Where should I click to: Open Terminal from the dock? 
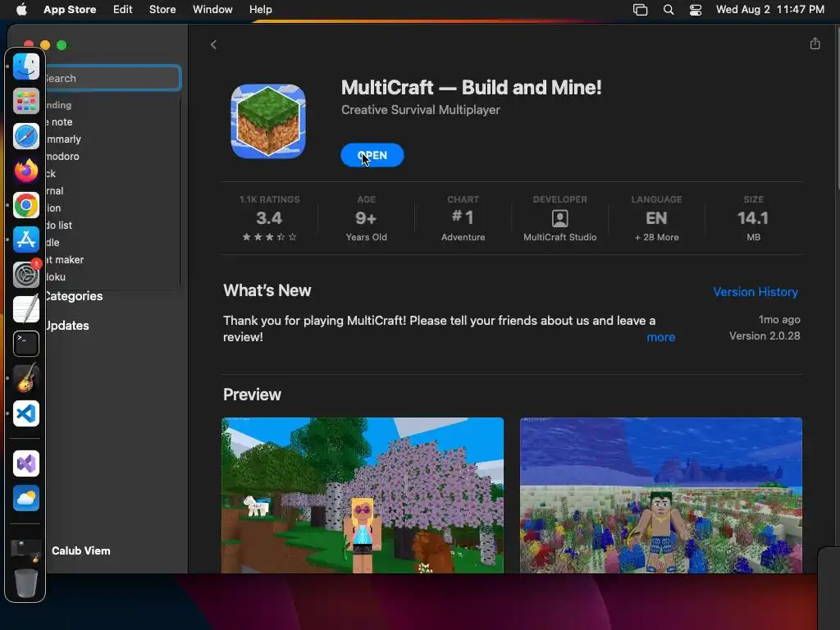[x=25, y=344]
